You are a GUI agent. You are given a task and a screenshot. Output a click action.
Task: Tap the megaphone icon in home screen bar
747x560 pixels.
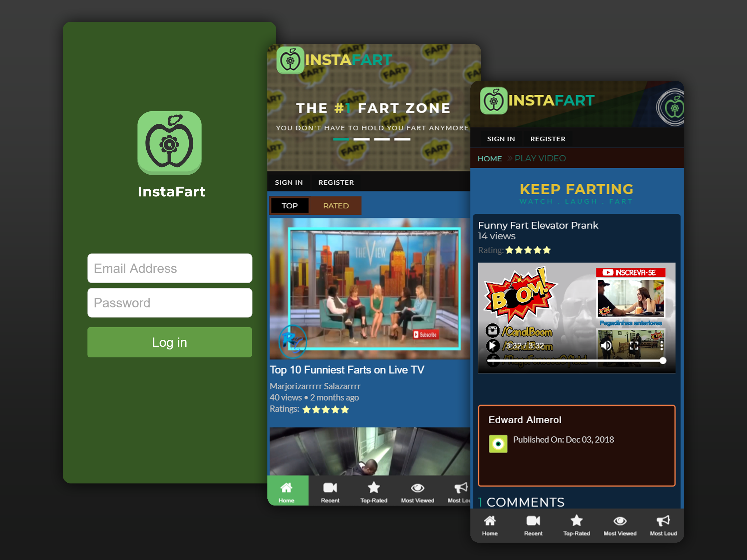[x=461, y=488]
